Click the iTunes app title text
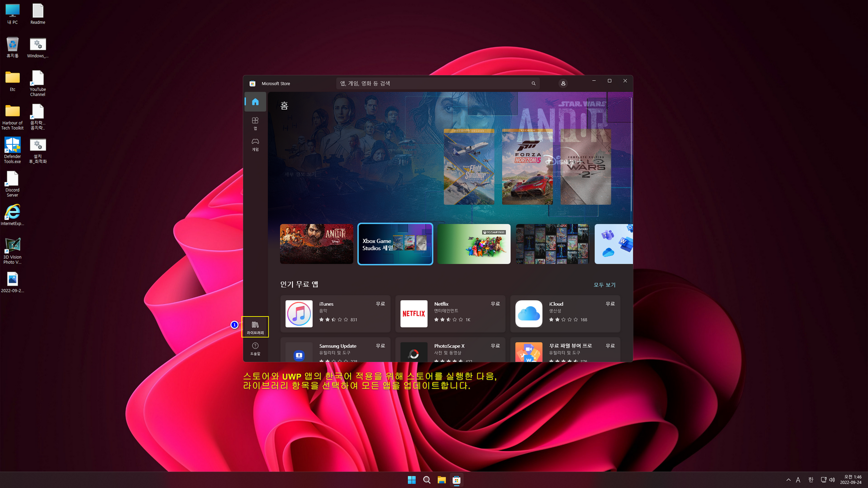Image resolution: width=868 pixels, height=488 pixels. tap(326, 304)
